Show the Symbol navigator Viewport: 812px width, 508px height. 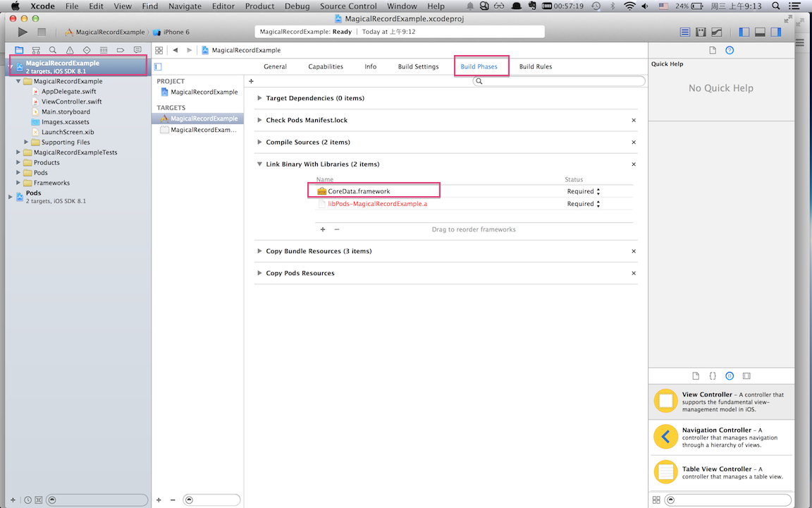[x=36, y=50]
